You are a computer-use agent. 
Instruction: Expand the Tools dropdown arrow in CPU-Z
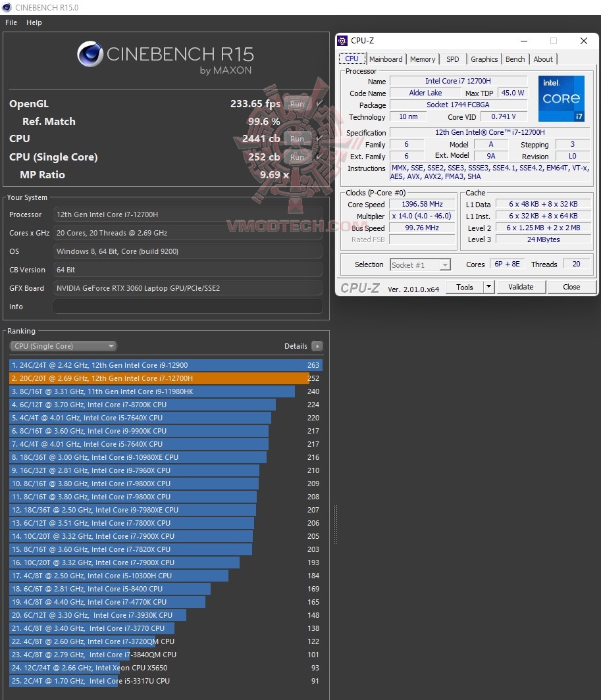click(x=489, y=287)
